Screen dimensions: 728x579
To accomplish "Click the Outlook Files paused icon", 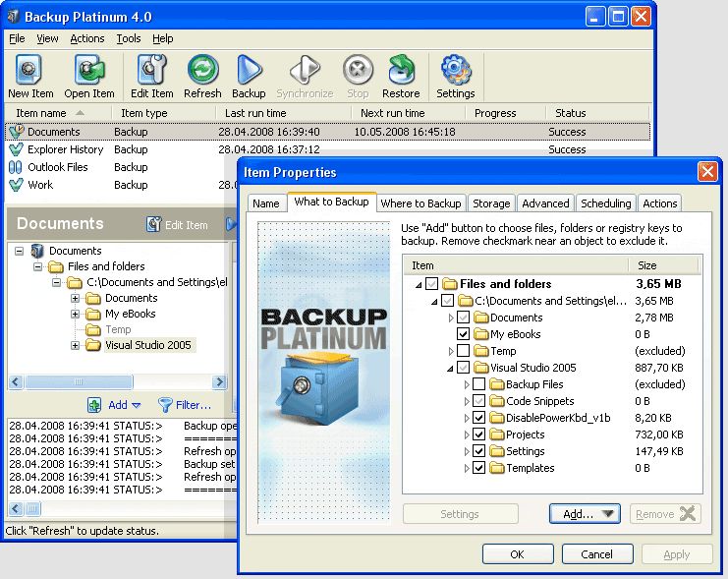I will [x=16, y=167].
